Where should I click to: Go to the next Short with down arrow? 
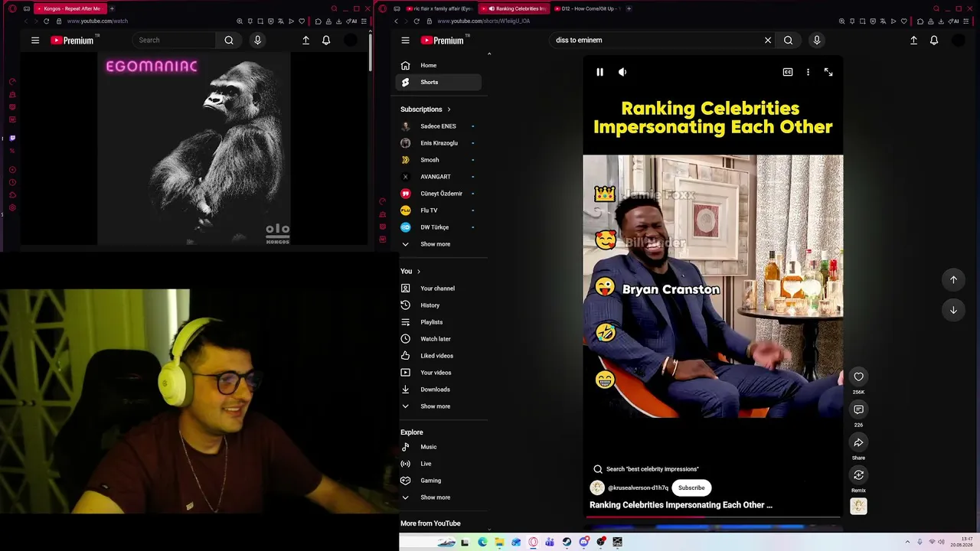point(953,310)
